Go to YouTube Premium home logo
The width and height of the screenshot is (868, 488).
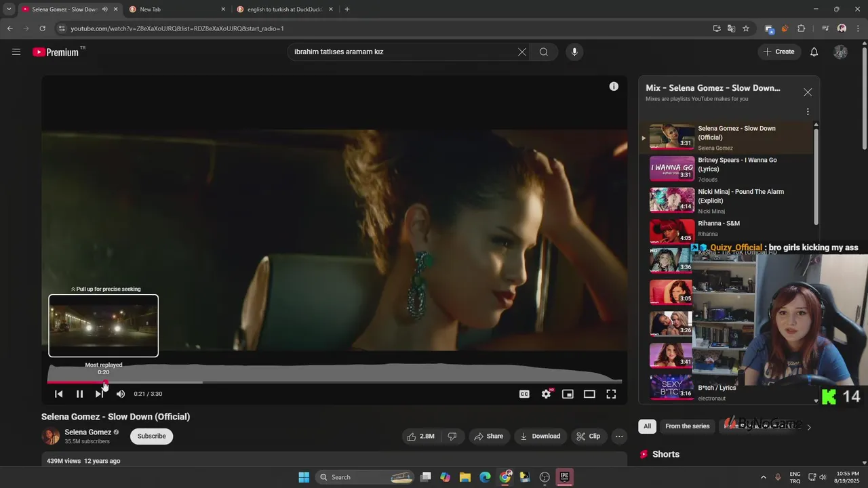(x=56, y=52)
